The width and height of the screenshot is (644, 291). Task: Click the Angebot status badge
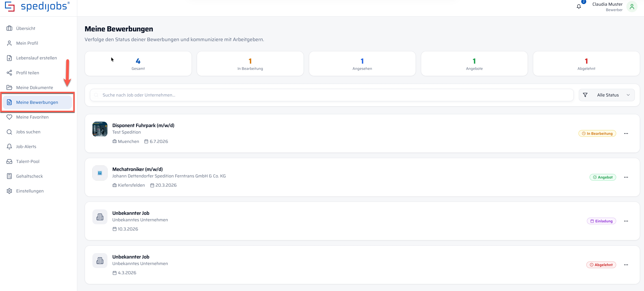[x=603, y=177]
